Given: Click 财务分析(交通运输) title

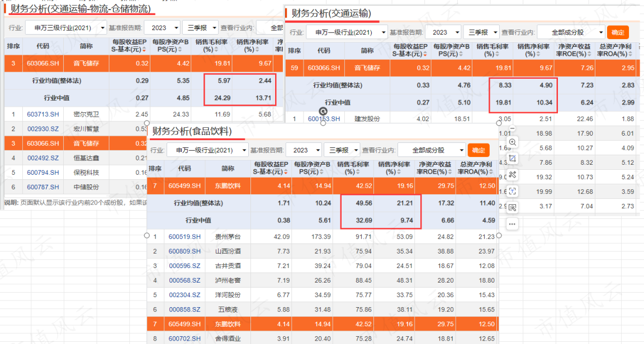Looking at the screenshot, I should pos(331,13).
